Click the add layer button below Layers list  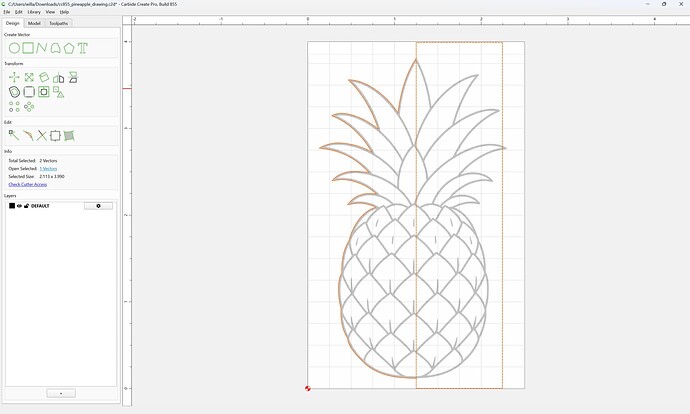click(x=61, y=393)
